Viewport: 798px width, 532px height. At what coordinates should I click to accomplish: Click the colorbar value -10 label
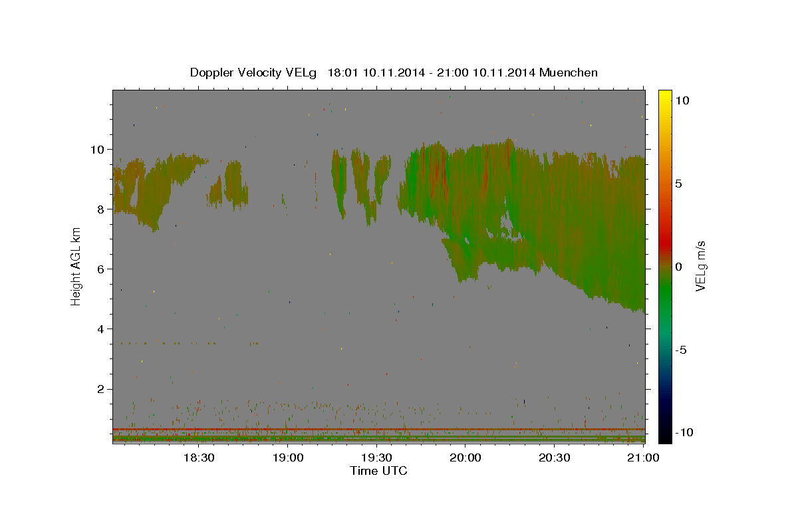click(x=685, y=432)
